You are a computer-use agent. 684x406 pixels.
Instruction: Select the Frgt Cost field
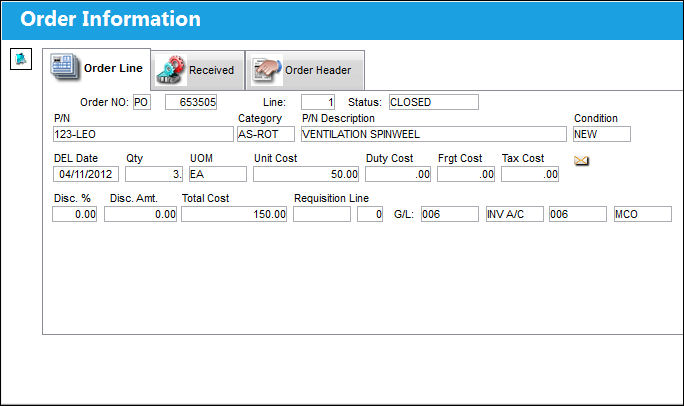click(466, 174)
